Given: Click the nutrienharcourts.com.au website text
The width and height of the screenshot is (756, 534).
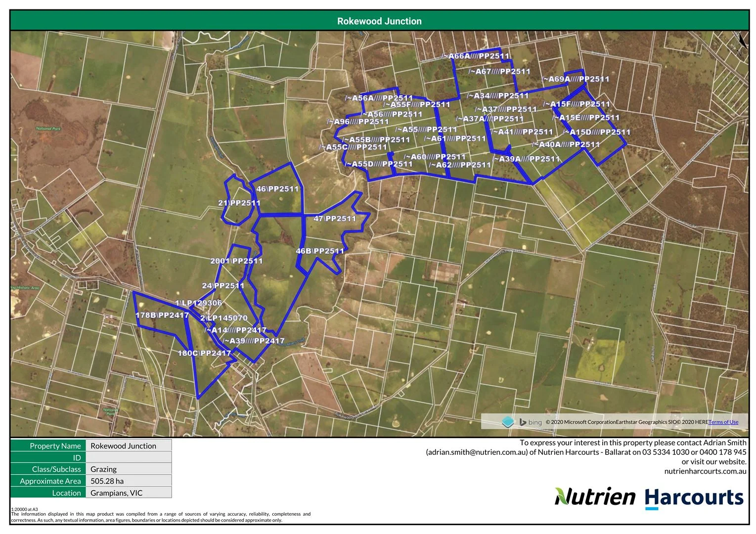Looking at the screenshot, I should pyautogui.click(x=705, y=471).
